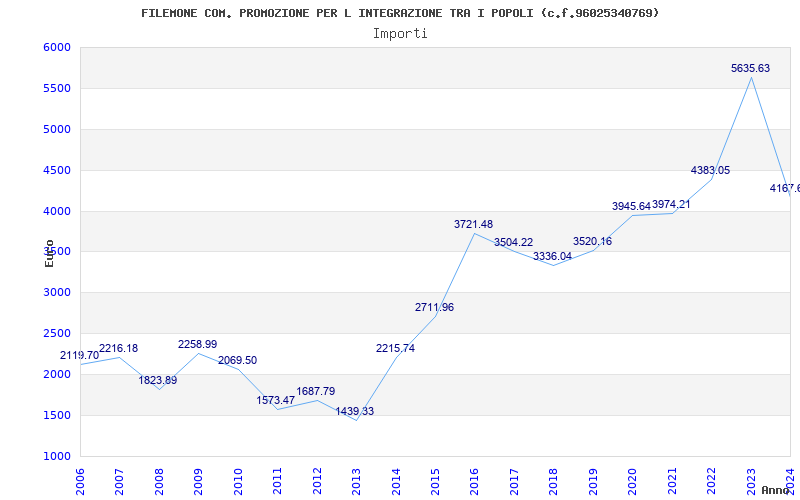Click the 2006 x-axis year label
Viewport: 800px width, 500px height.
[80, 481]
